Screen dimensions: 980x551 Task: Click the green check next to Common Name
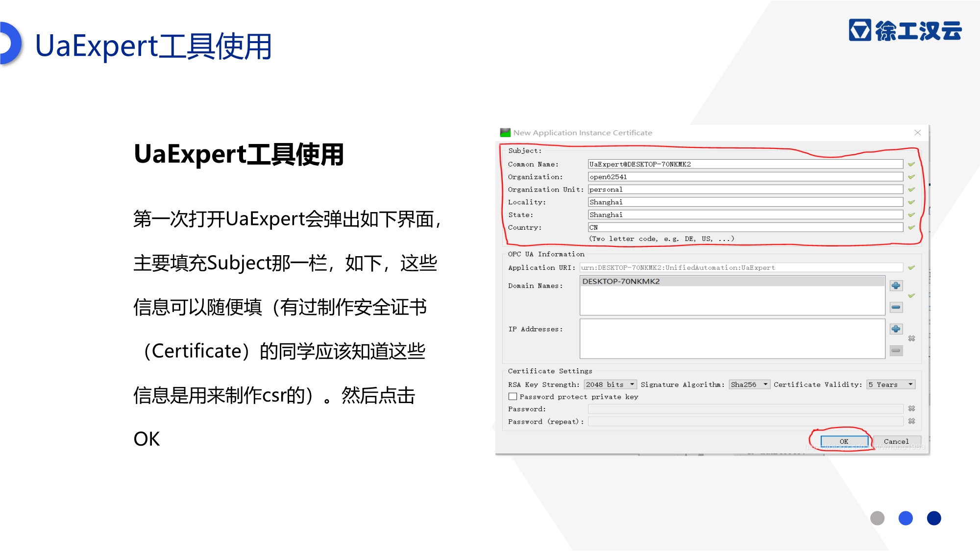(911, 164)
